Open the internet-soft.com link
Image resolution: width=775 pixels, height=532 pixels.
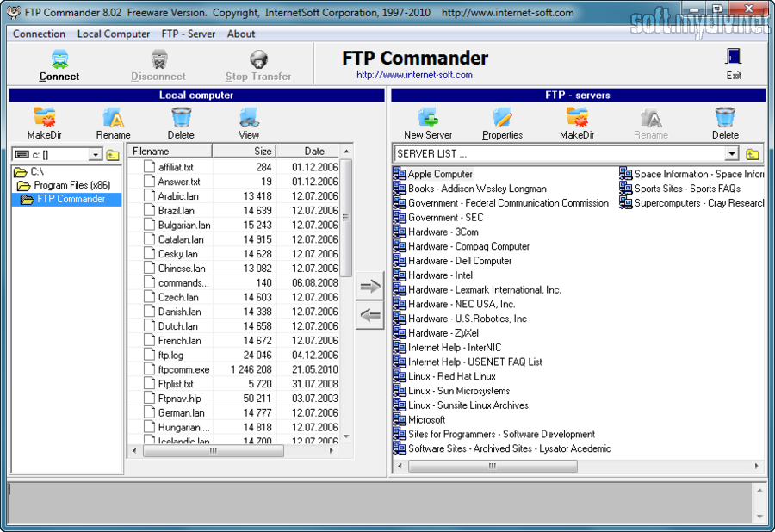pos(415,75)
